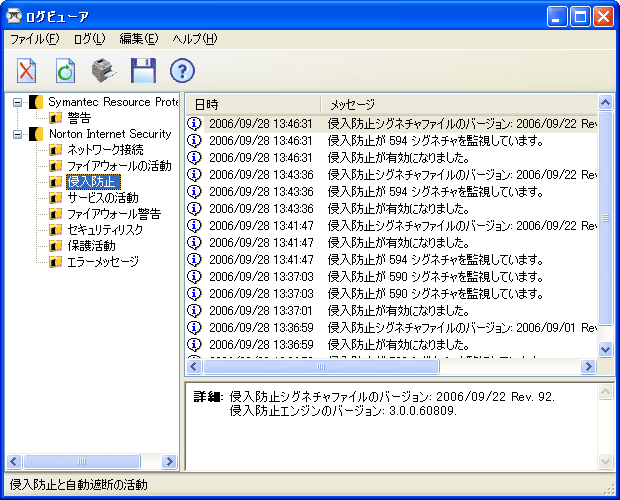Click folder icon beside 侵入防止
The height and width of the screenshot is (500, 620).
click(55, 182)
